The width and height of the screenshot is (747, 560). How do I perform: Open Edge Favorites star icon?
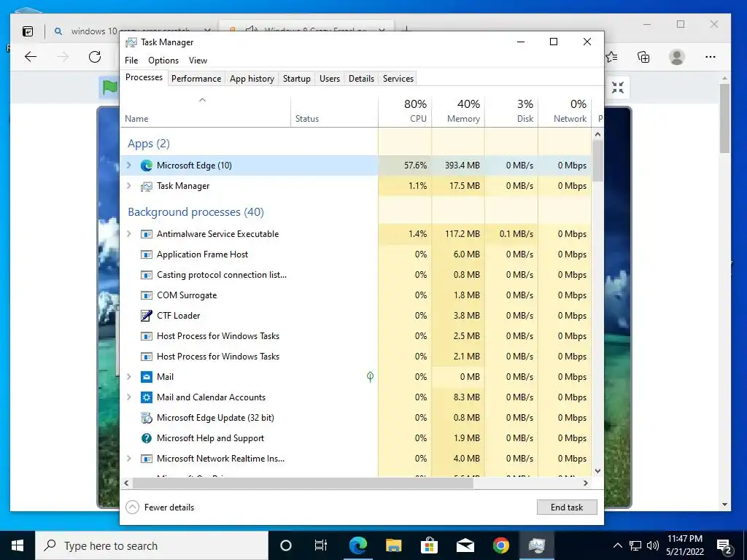click(x=612, y=57)
